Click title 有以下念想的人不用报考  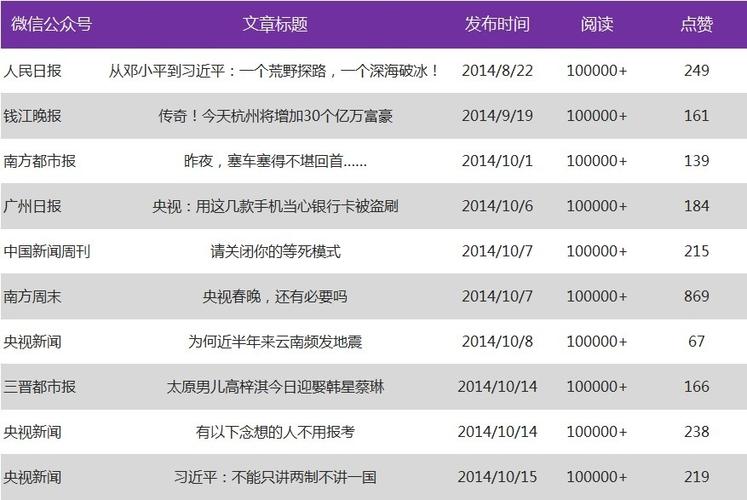click(x=275, y=431)
